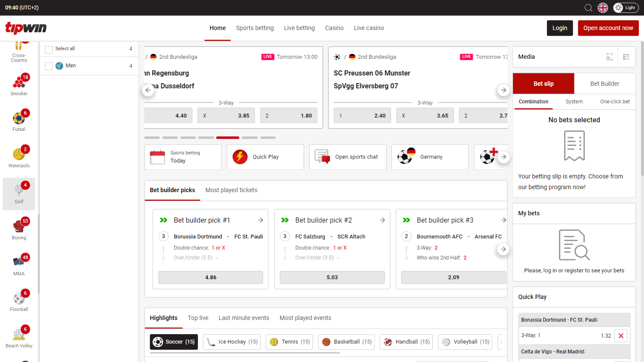Select the Boxing sport icon
Viewport: 644px width, 362px height.
19,229
